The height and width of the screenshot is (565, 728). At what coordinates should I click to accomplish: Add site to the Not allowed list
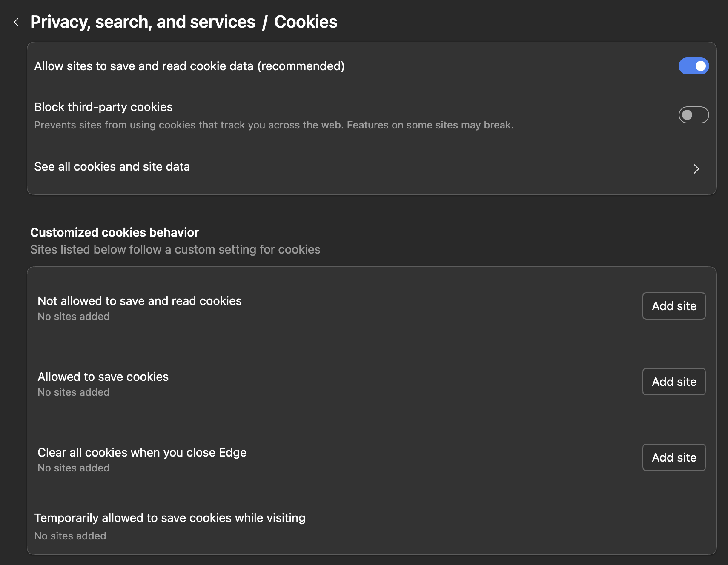[674, 306]
